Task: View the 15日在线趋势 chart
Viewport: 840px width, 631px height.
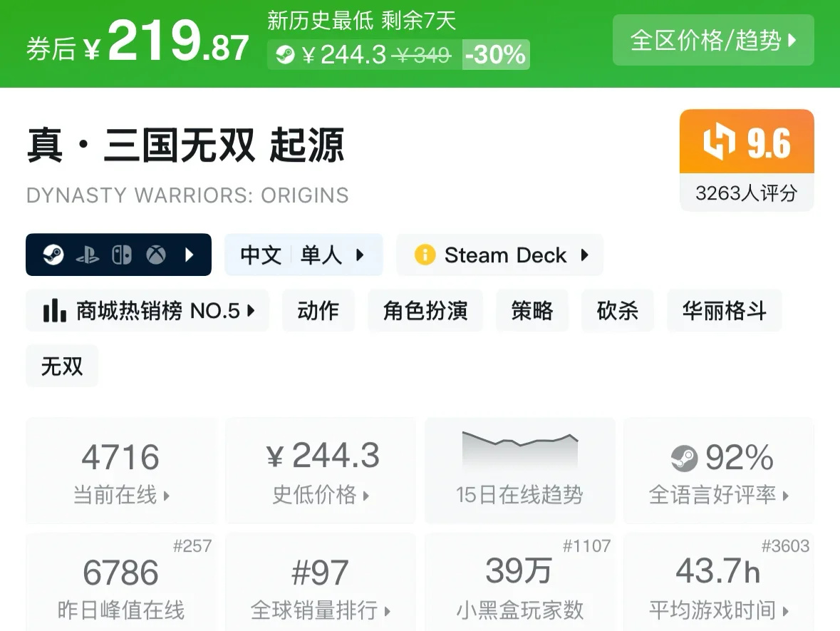Action: point(519,471)
